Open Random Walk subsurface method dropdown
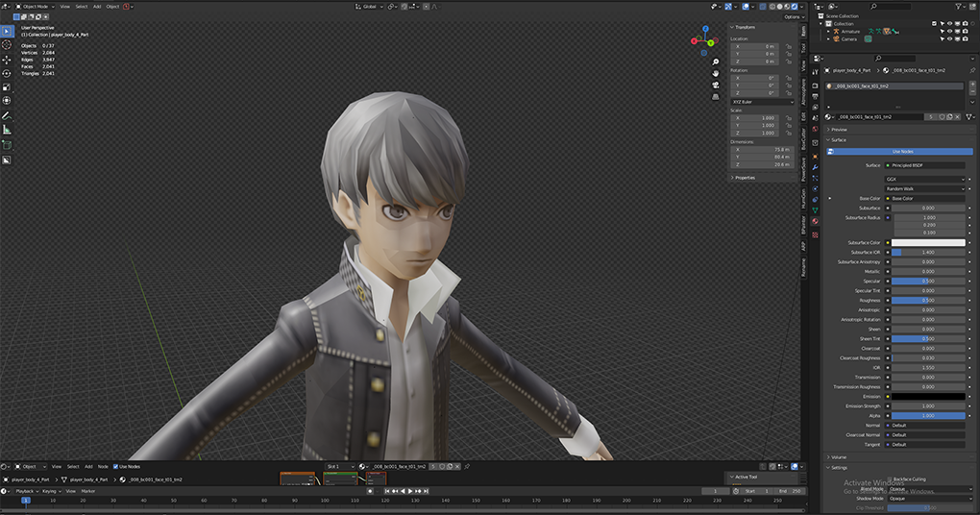This screenshot has width=980, height=515. (925, 188)
